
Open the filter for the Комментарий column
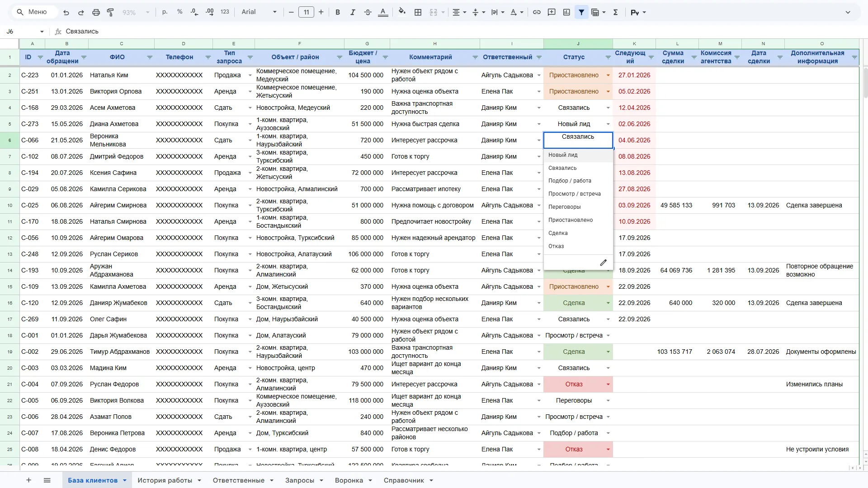(475, 57)
